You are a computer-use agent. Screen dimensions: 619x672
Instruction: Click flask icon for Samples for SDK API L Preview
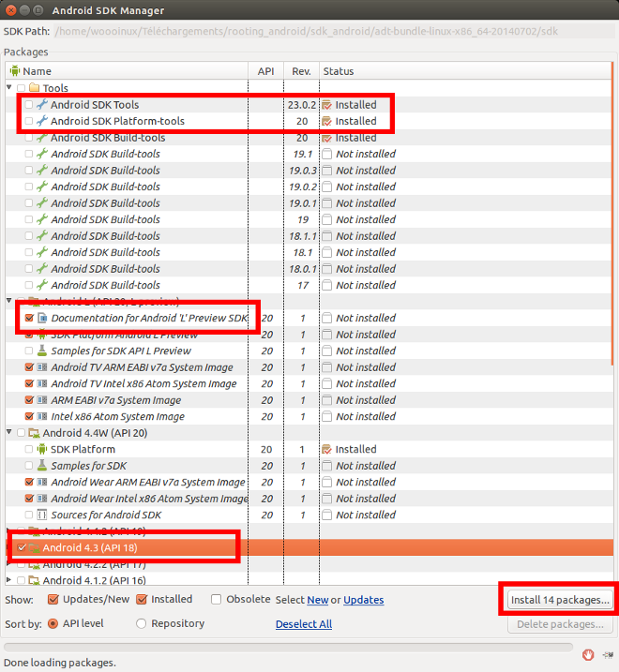pyautogui.click(x=42, y=351)
